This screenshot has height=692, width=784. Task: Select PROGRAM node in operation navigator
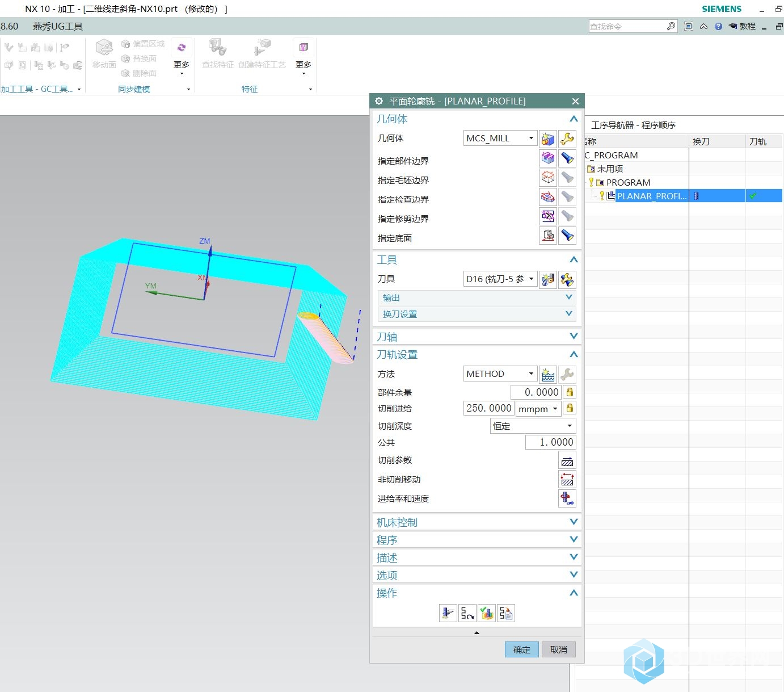(628, 182)
